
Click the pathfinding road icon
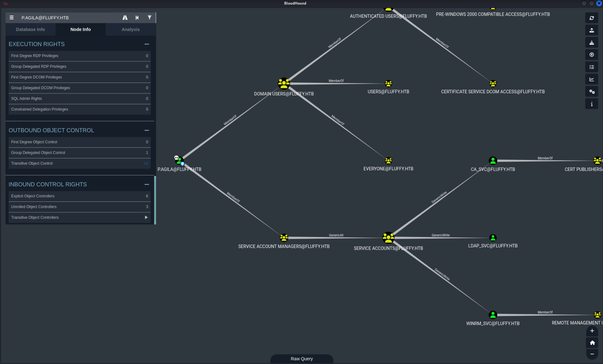tap(125, 18)
